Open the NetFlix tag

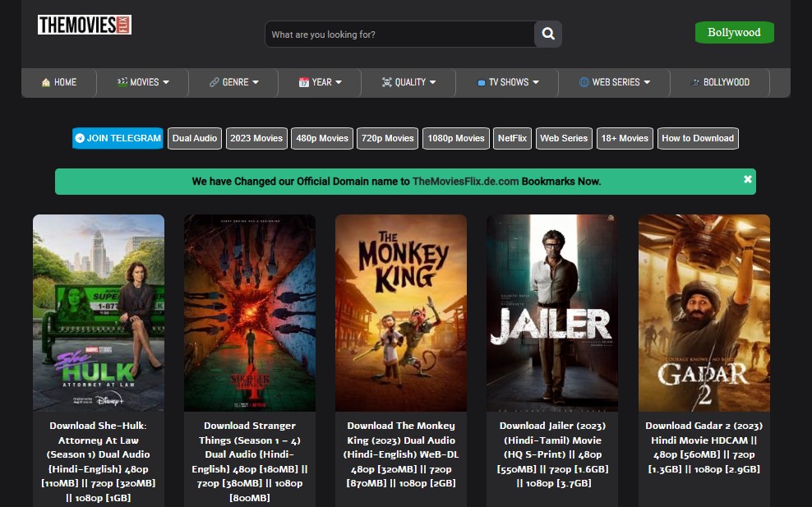pos(512,138)
